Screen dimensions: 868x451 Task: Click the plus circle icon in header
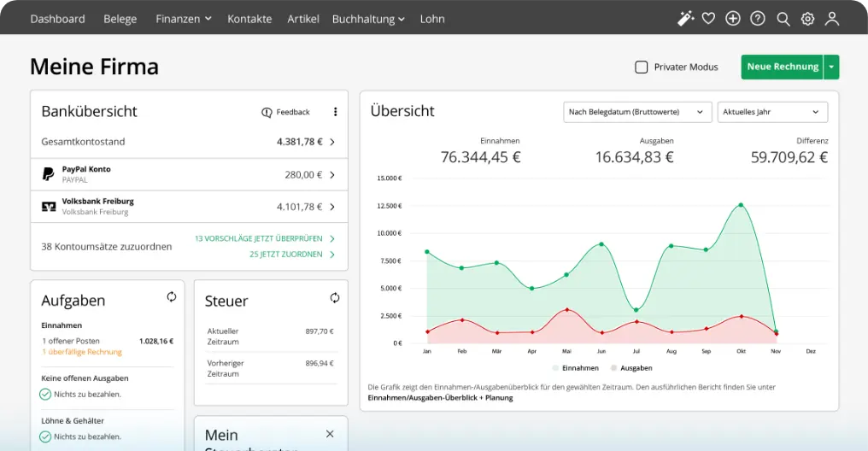click(x=733, y=19)
